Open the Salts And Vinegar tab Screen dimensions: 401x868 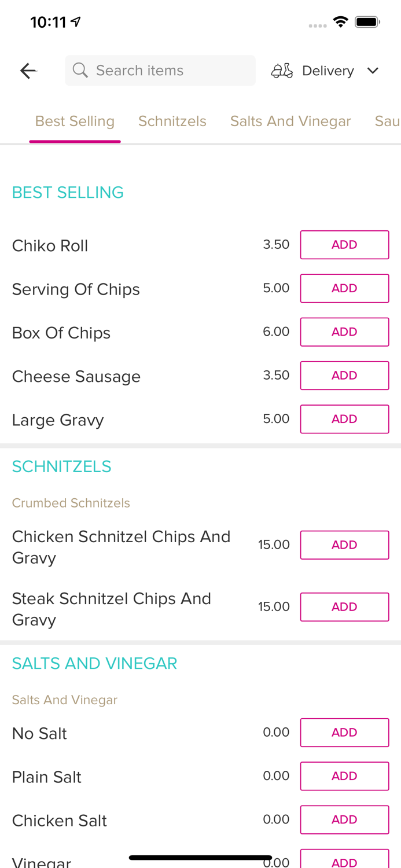point(290,120)
